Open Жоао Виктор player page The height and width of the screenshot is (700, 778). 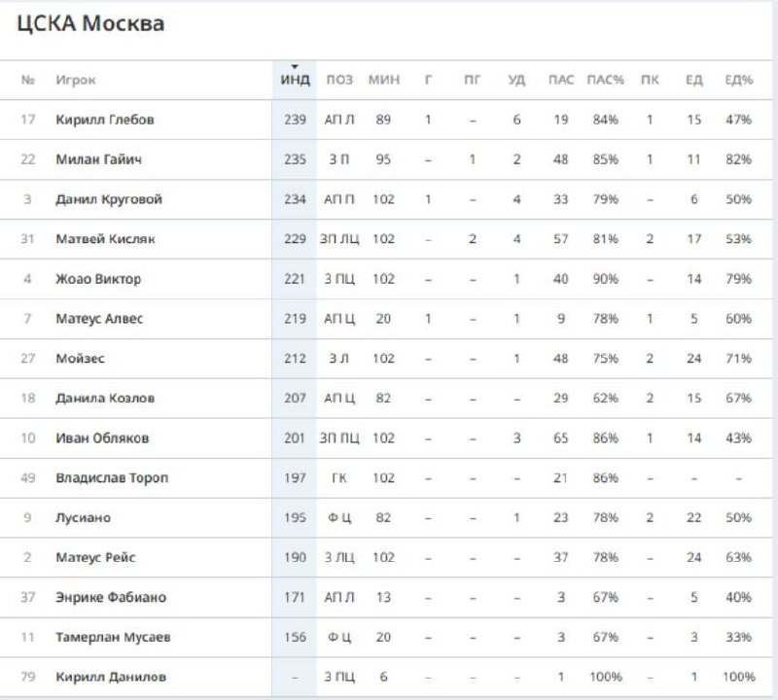coord(98,279)
